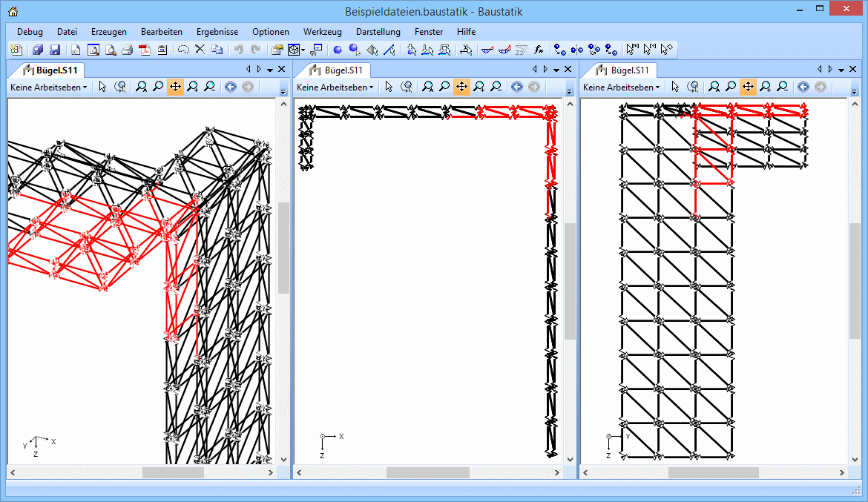Click the Print icon in the toolbar

click(127, 50)
